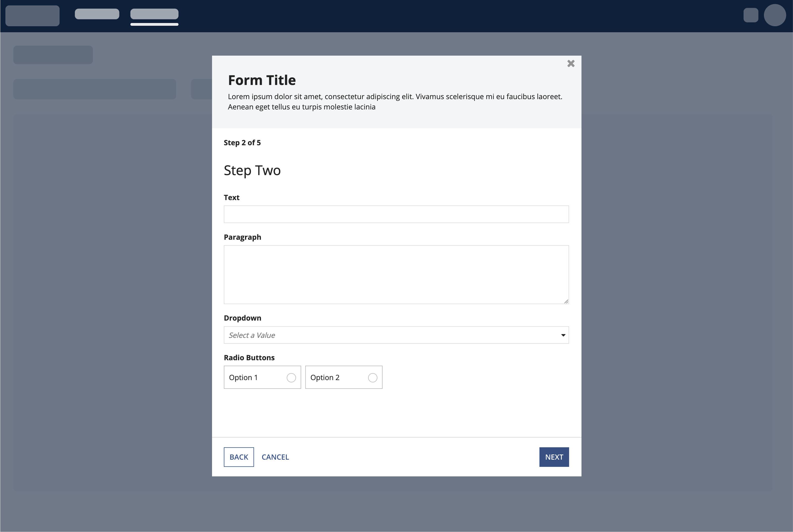
Task: Click the Step Two heading
Action: point(252,170)
